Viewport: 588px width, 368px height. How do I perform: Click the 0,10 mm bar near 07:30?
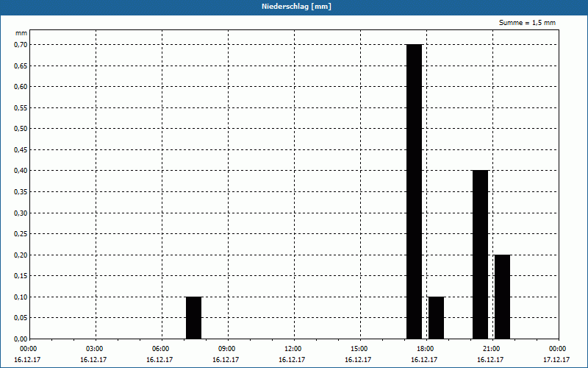(x=193, y=318)
